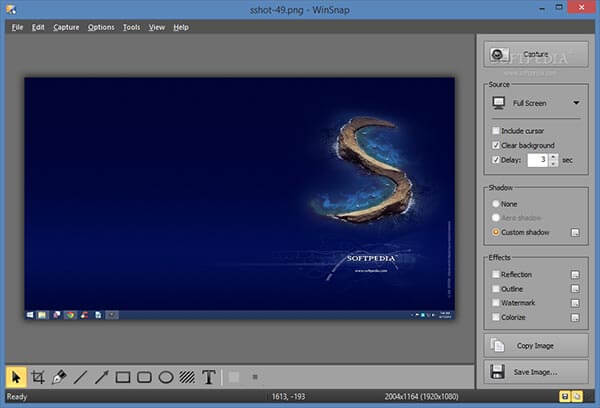The width and height of the screenshot is (600, 408).
Task: Click the '1613, -193' coordinates in status bar
Action: [x=289, y=397]
